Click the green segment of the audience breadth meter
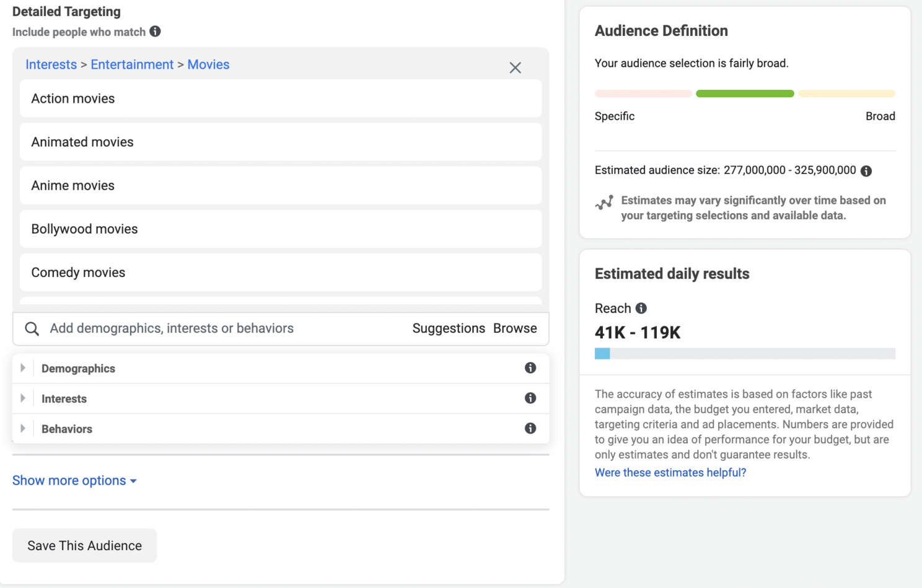The image size is (922, 588). [744, 94]
